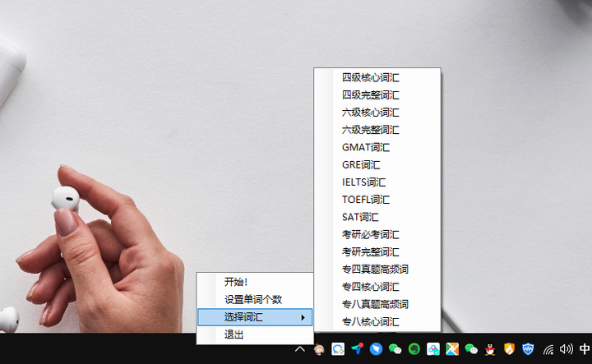Open WeChat icon left of Evernote
Image resolution: width=592 pixels, height=364 pixels.
coord(395,349)
